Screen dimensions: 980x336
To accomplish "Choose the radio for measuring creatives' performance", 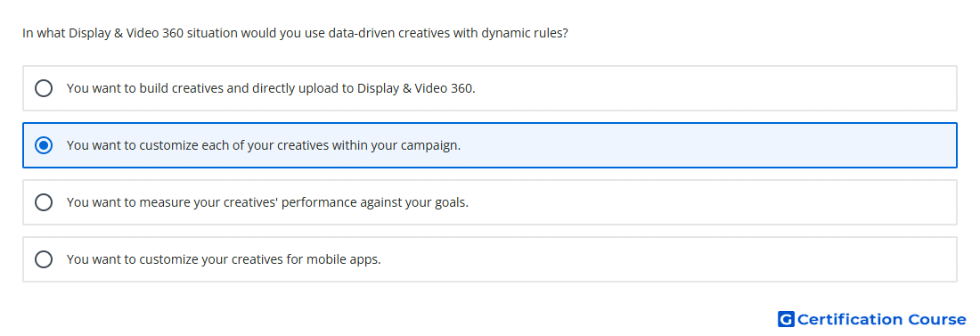I will pos(44,202).
